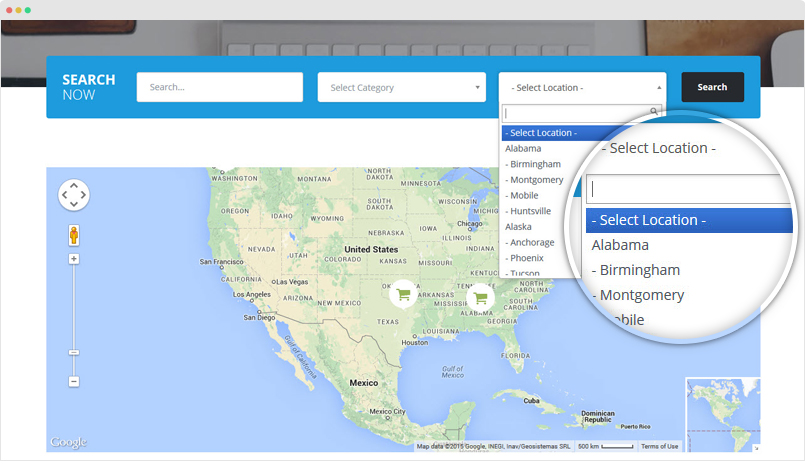This screenshot has width=805, height=465.
Task: Open the Terms of Use link
Action: tap(659, 447)
